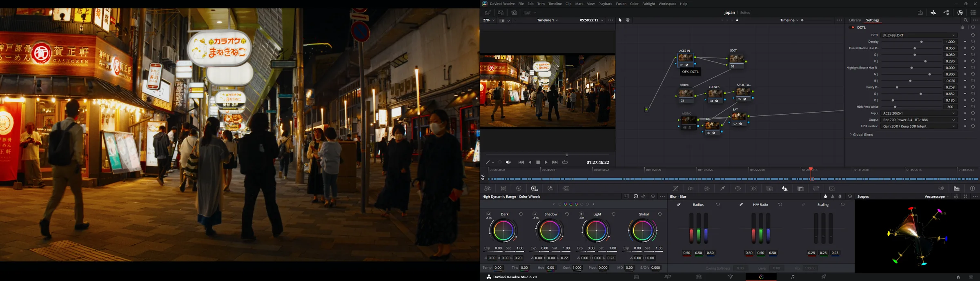Open the Workspace menu
The width and height of the screenshot is (980, 281).
coord(667,4)
